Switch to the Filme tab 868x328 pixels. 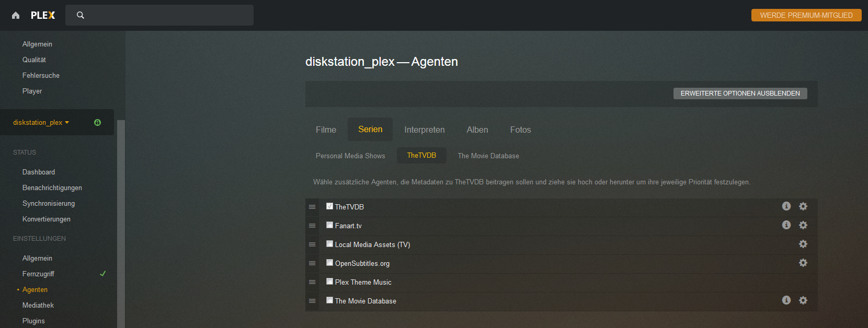(326, 130)
